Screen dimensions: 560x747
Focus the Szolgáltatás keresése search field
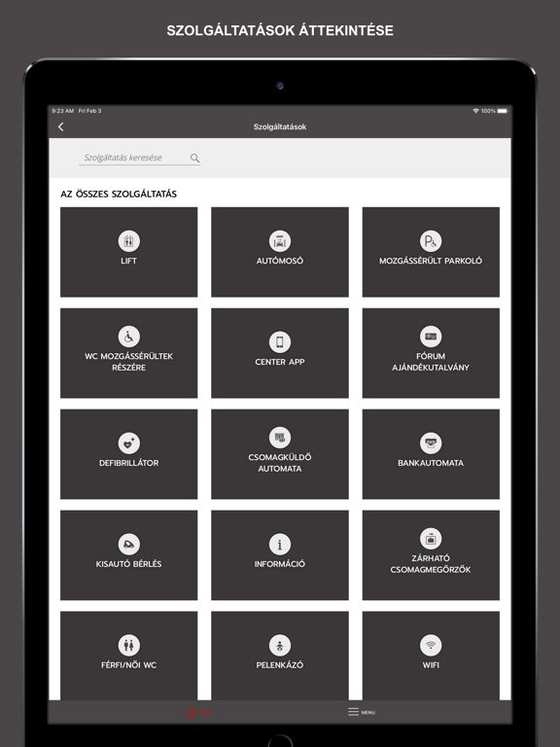(139, 158)
